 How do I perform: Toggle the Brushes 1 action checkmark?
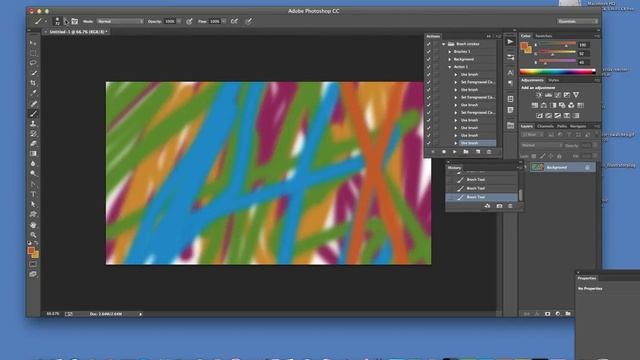coord(429,52)
